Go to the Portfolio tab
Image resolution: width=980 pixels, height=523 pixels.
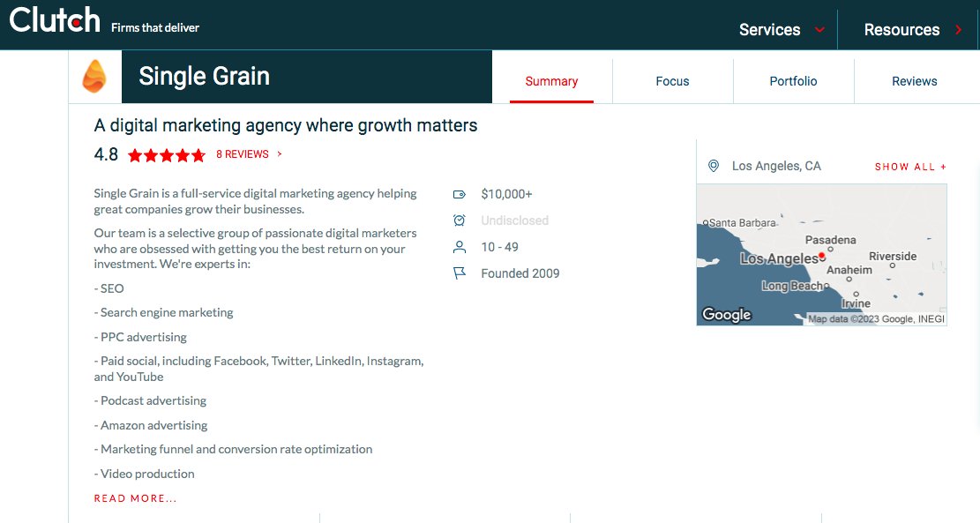coord(793,81)
